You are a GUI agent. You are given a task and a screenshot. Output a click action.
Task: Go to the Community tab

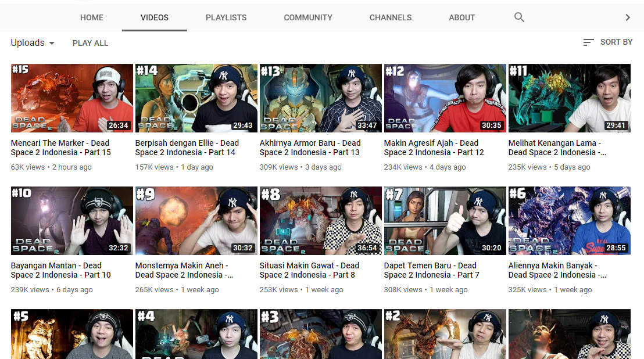[308, 17]
